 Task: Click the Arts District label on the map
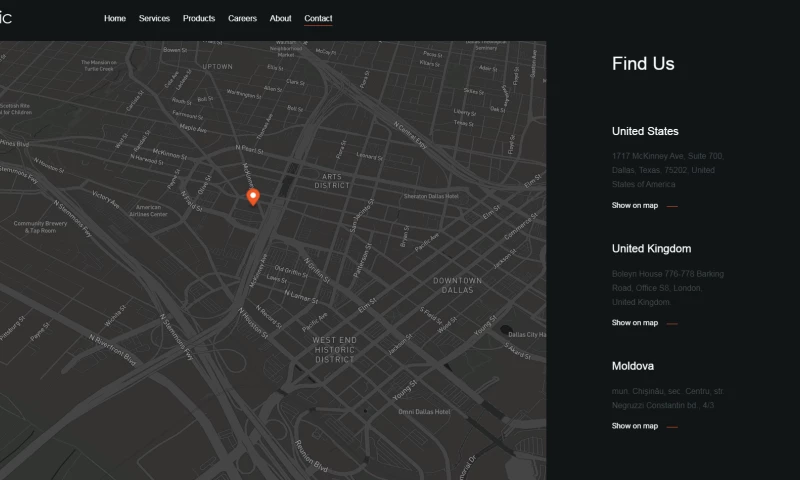[332, 181]
